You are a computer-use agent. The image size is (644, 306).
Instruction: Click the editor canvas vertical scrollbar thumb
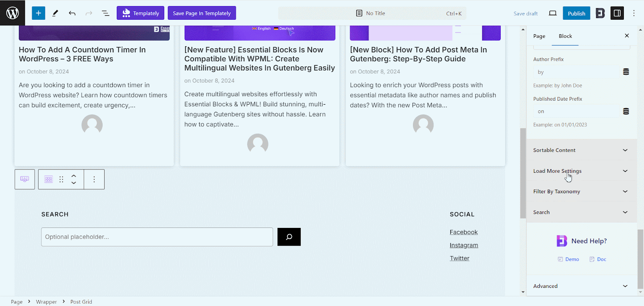pyautogui.click(x=523, y=173)
